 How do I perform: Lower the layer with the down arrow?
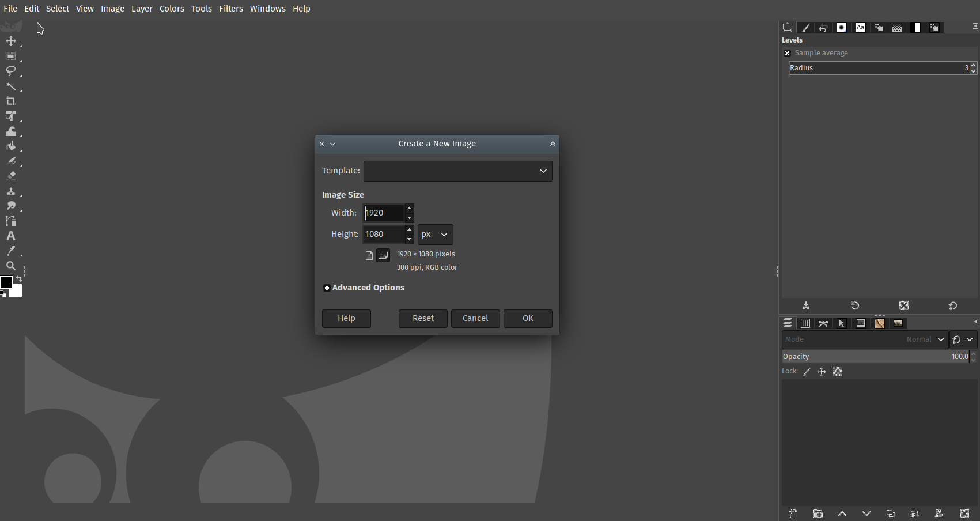867,514
